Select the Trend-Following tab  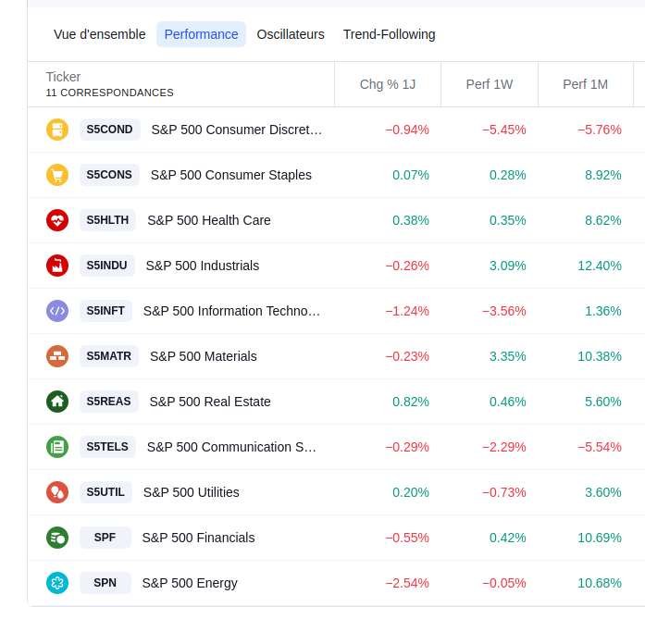click(x=389, y=34)
